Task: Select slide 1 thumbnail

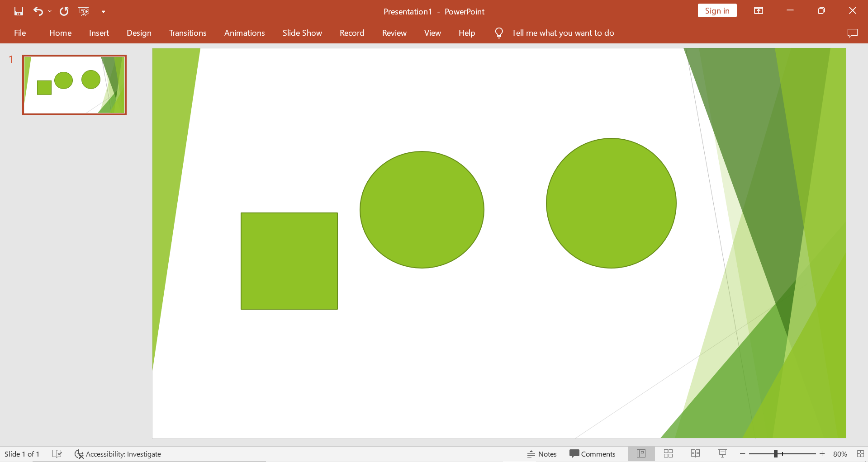Action: coord(75,85)
